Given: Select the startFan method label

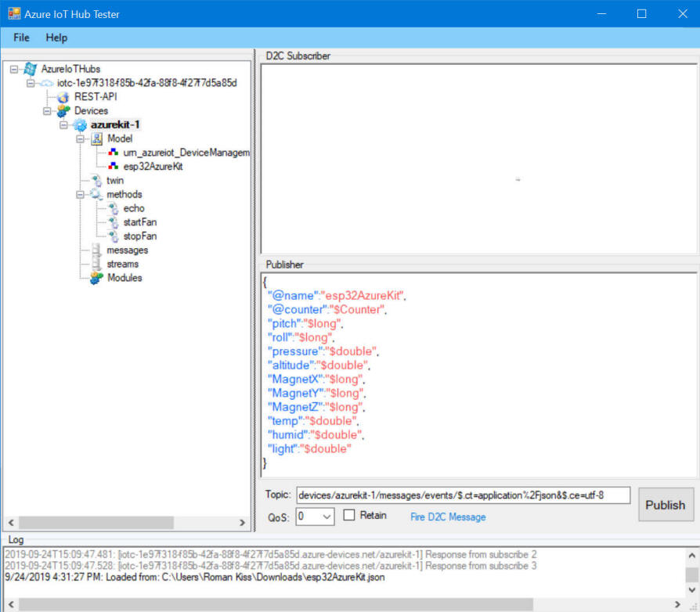Looking at the screenshot, I should [x=139, y=222].
